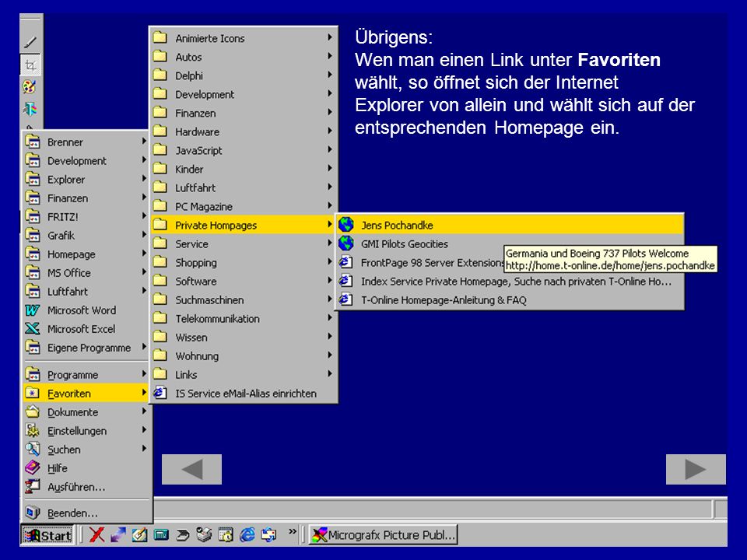The width and height of the screenshot is (747, 560).
Task: Show more quick launch items via the chevron
Action: [293, 531]
